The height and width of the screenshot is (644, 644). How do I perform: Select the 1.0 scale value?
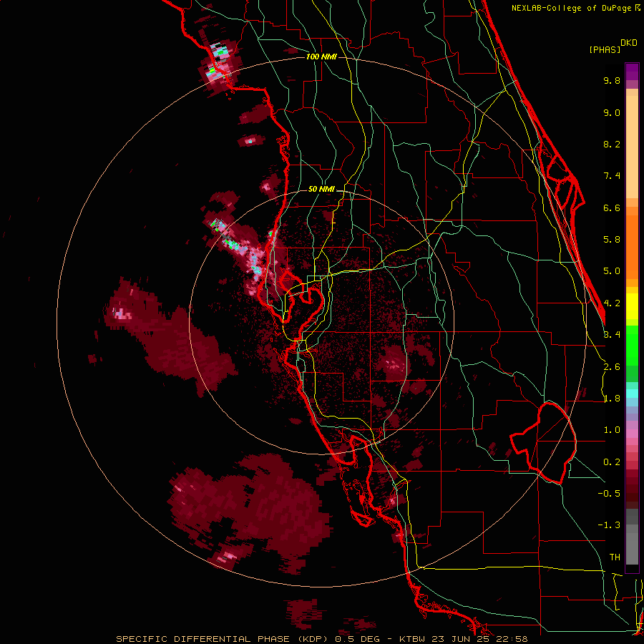(612, 430)
